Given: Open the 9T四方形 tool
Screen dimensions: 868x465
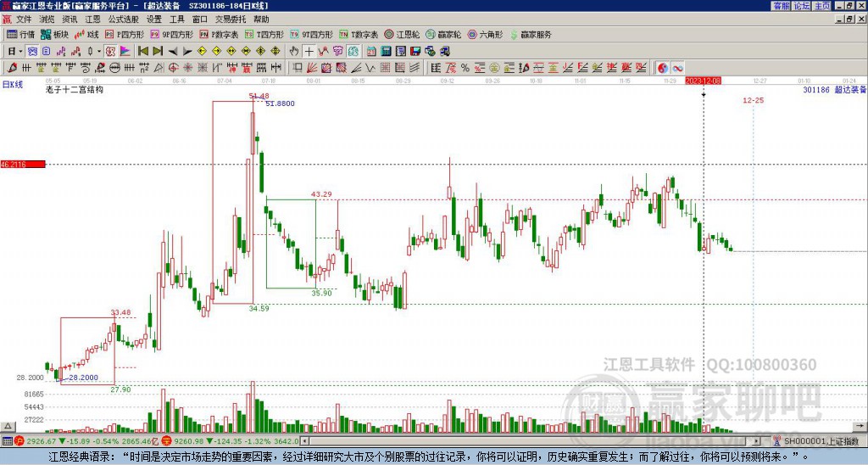Looking at the screenshot, I should tap(311, 34).
